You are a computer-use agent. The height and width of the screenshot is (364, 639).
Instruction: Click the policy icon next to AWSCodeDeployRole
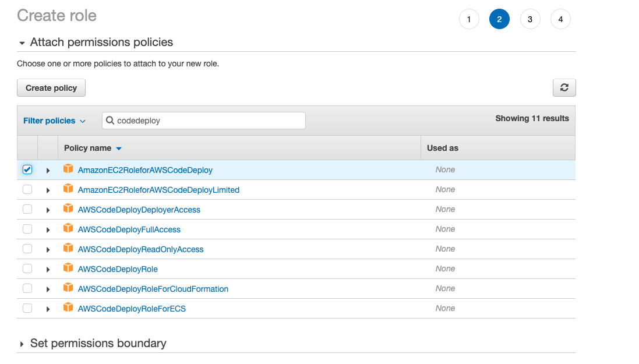(x=68, y=268)
